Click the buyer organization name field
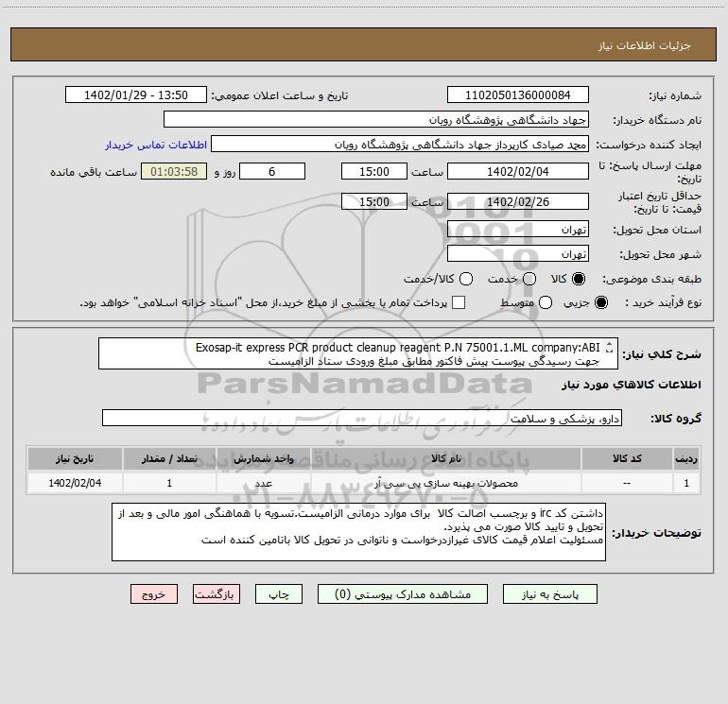Viewport: 728px width, 704px height. (x=376, y=120)
